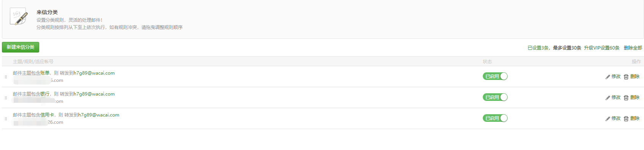Click the trash icon for the 信用卡 rule

tap(626, 118)
